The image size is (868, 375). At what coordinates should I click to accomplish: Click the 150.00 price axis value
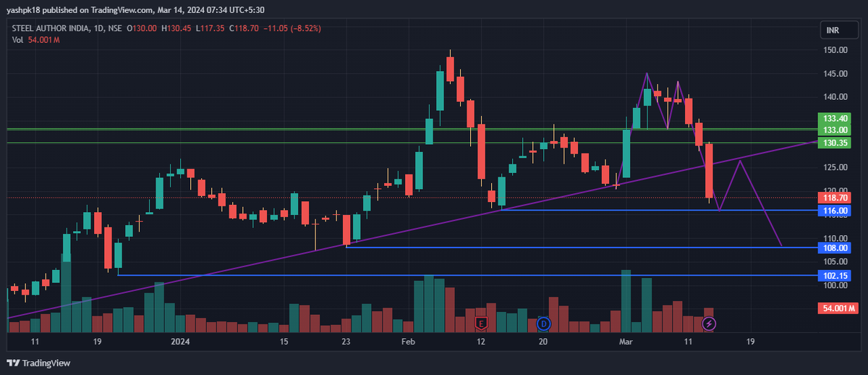[836, 50]
